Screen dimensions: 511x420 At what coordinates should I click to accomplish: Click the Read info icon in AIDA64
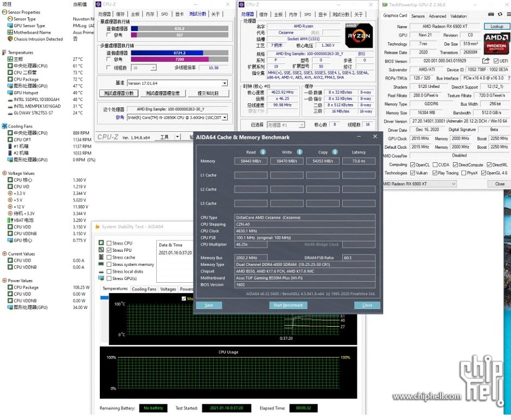pos(263,152)
